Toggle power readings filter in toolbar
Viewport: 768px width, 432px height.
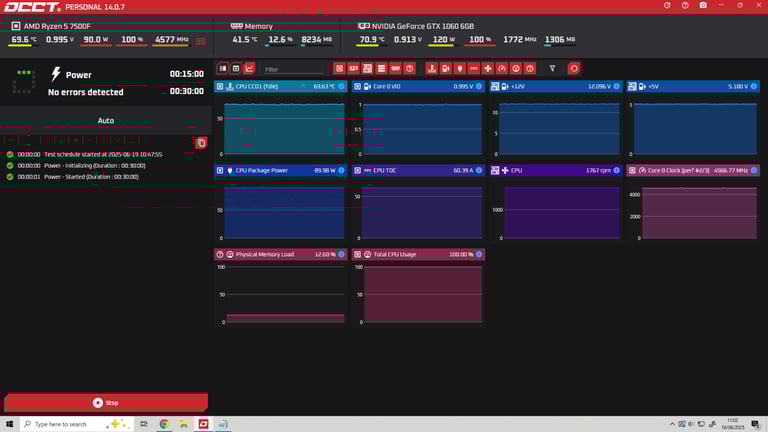[x=460, y=69]
